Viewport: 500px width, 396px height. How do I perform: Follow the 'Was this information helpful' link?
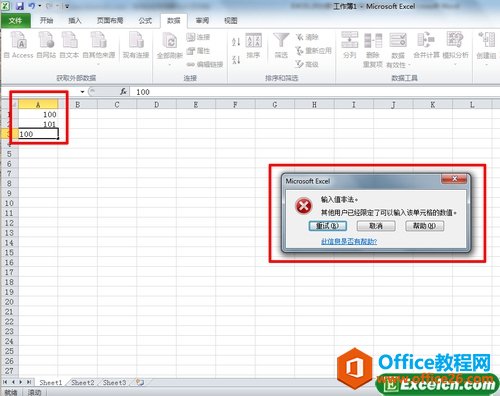coord(349,241)
